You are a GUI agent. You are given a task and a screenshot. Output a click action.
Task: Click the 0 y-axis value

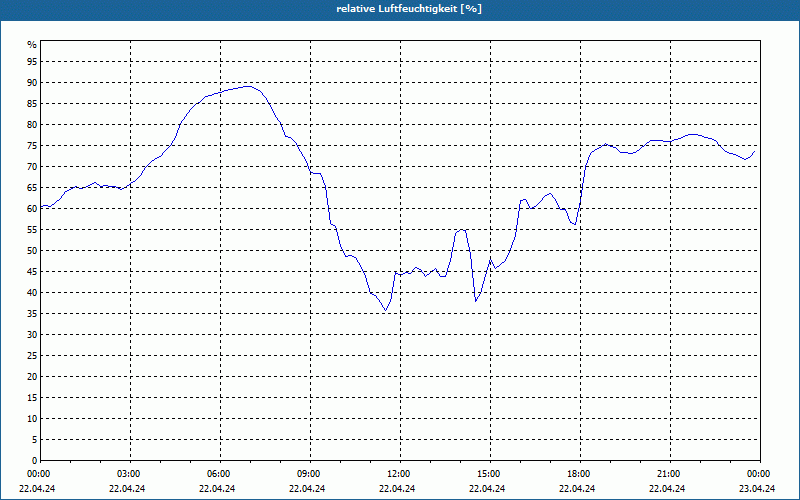tap(35, 461)
